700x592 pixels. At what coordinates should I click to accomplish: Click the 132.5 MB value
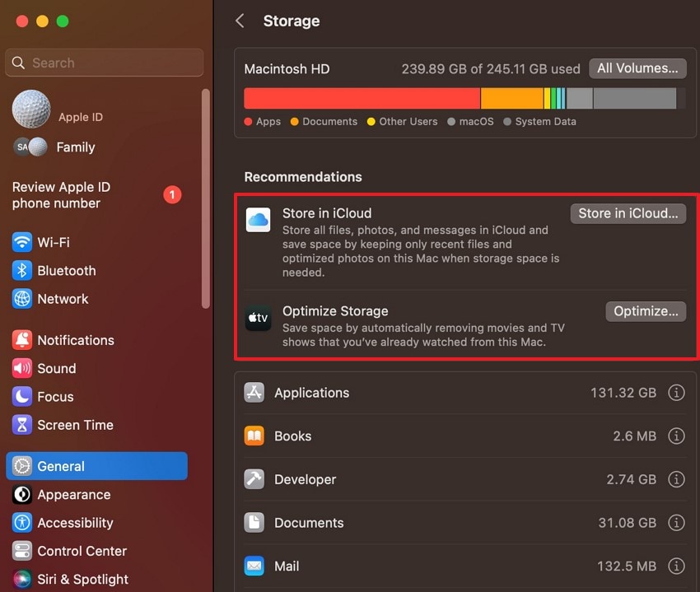627,566
